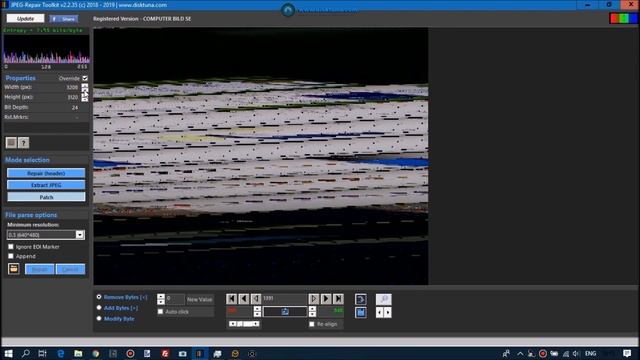The image size is (640, 360).
Task: Open File Explorer from taskbar
Action: pyautogui.click(x=78, y=353)
